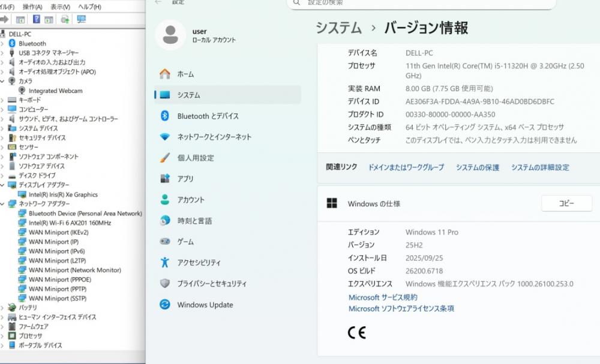Click the update driver printer-style toolbar icon
This screenshot has width=600, height=364.
click(65, 19)
